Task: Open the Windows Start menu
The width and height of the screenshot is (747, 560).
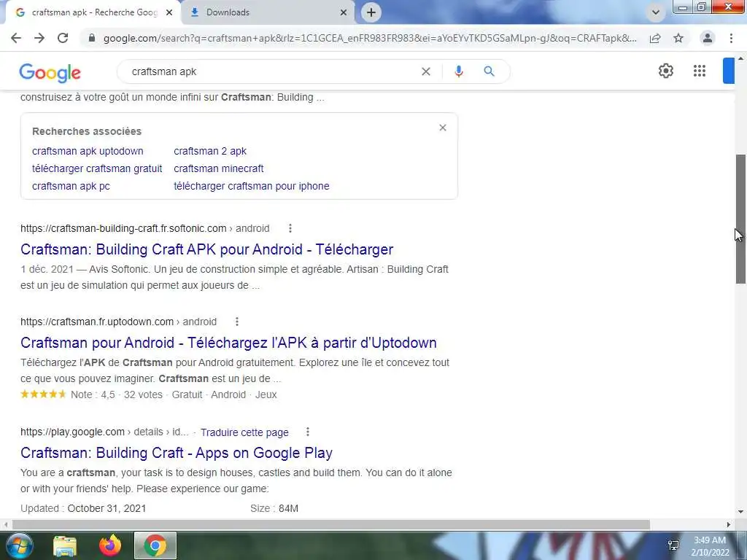Action: point(20,545)
